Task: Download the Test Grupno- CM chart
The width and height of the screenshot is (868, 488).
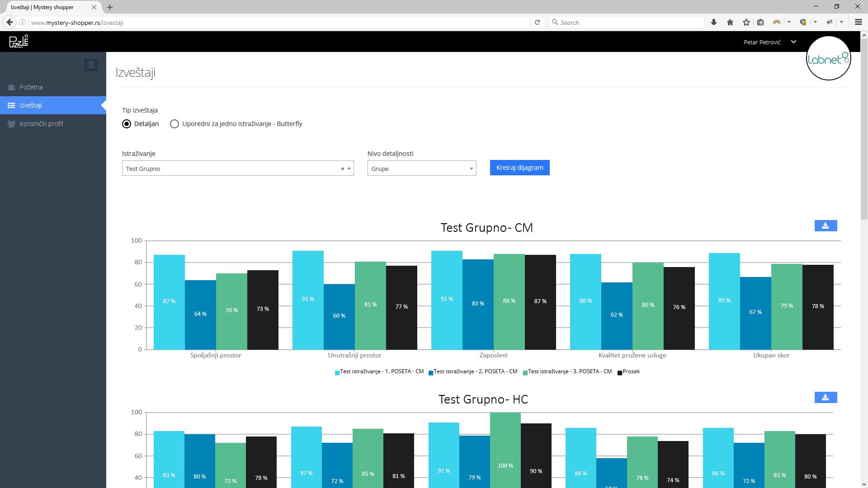Action: coord(826,226)
